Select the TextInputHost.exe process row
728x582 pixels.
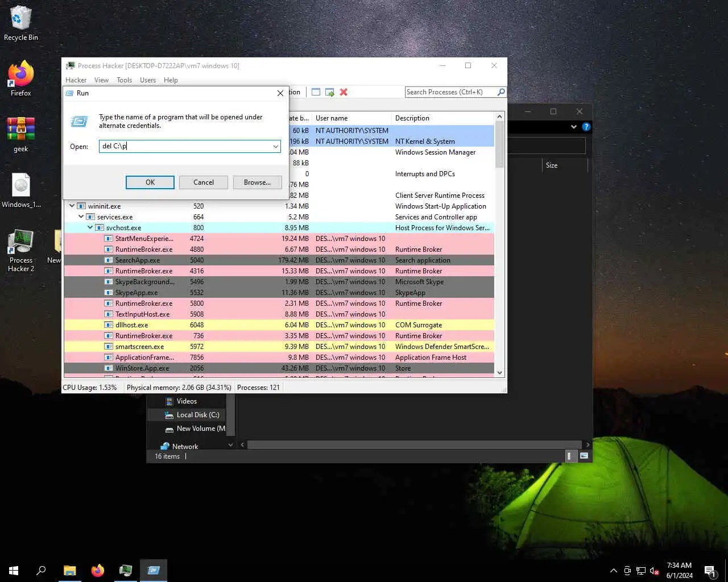[279, 314]
